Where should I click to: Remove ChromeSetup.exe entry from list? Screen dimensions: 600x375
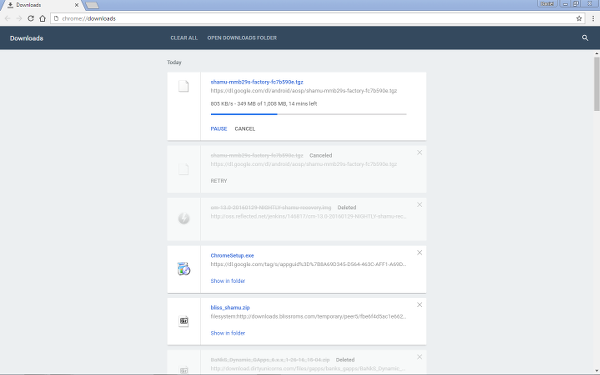pyautogui.click(x=419, y=253)
